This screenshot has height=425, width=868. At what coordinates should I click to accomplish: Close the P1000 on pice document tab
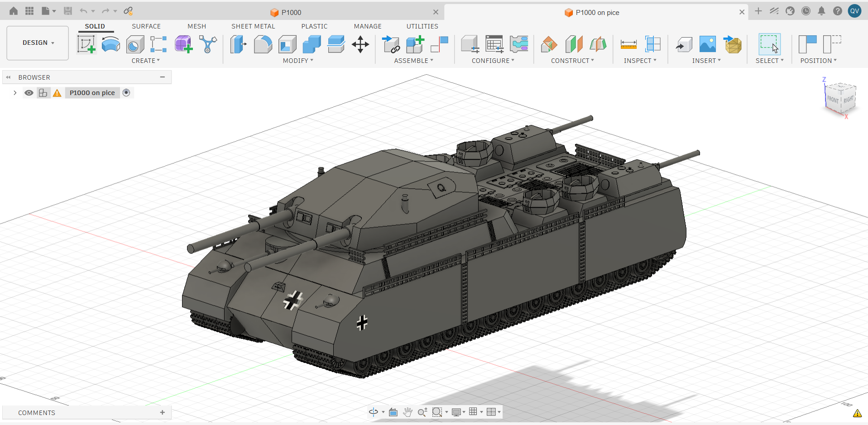point(742,12)
